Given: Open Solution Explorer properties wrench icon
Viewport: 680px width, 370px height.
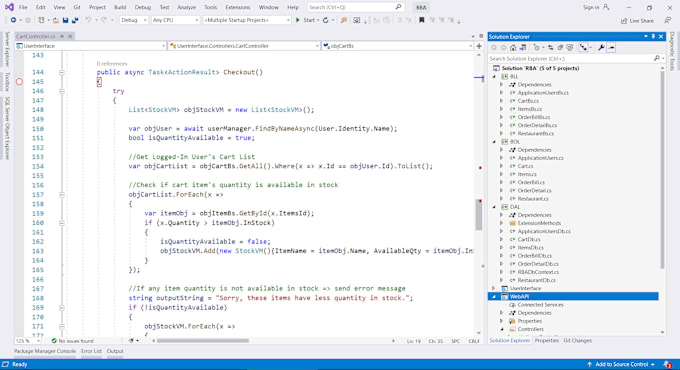Looking at the screenshot, I should (x=601, y=48).
